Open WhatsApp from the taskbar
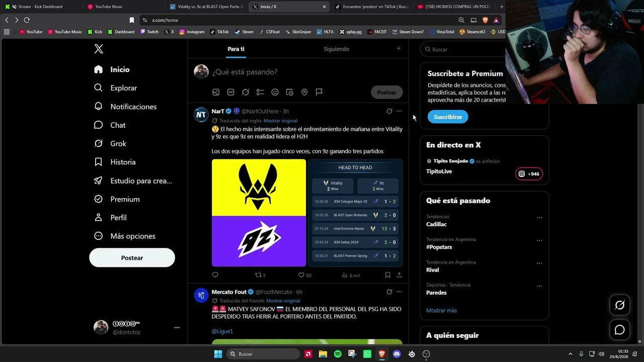The width and height of the screenshot is (644, 362). (x=367, y=354)
